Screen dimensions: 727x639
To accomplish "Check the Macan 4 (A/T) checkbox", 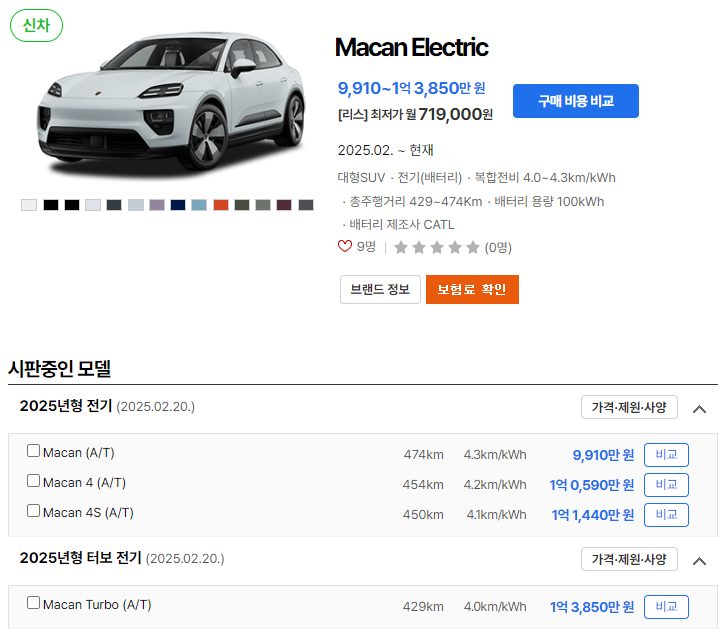I will pos(33,481).
